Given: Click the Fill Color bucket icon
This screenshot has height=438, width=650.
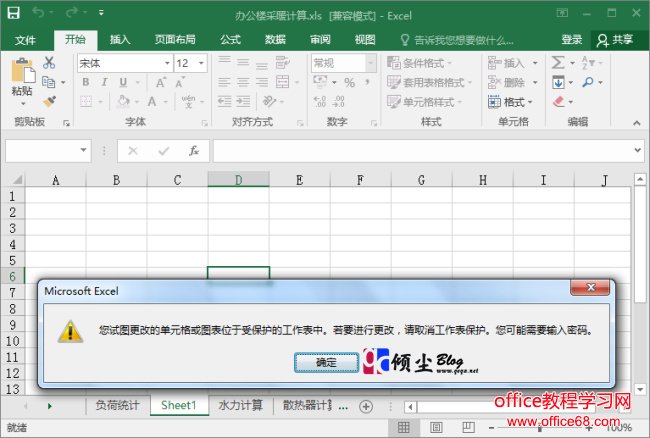Looking at the screenshot, I should 124,101.
